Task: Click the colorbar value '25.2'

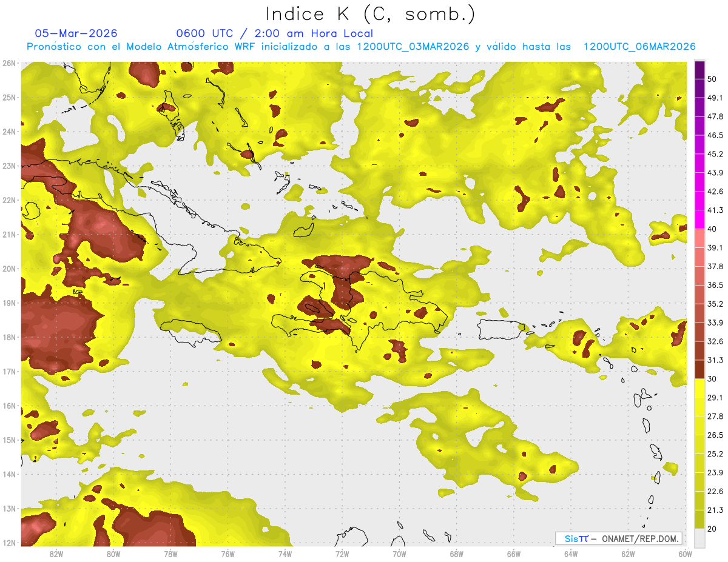Action: click(x=715, y=454)
